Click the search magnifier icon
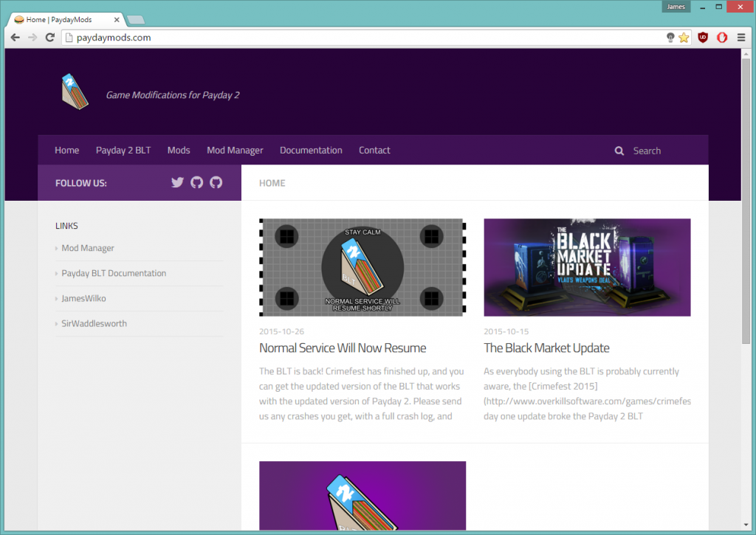The width and height of the screenshot is (756, 535). 619,151
